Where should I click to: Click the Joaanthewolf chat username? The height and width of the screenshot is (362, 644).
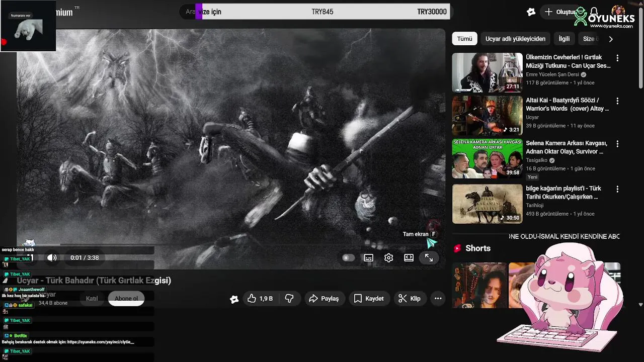pyautogui.click(x=31, y=290)
